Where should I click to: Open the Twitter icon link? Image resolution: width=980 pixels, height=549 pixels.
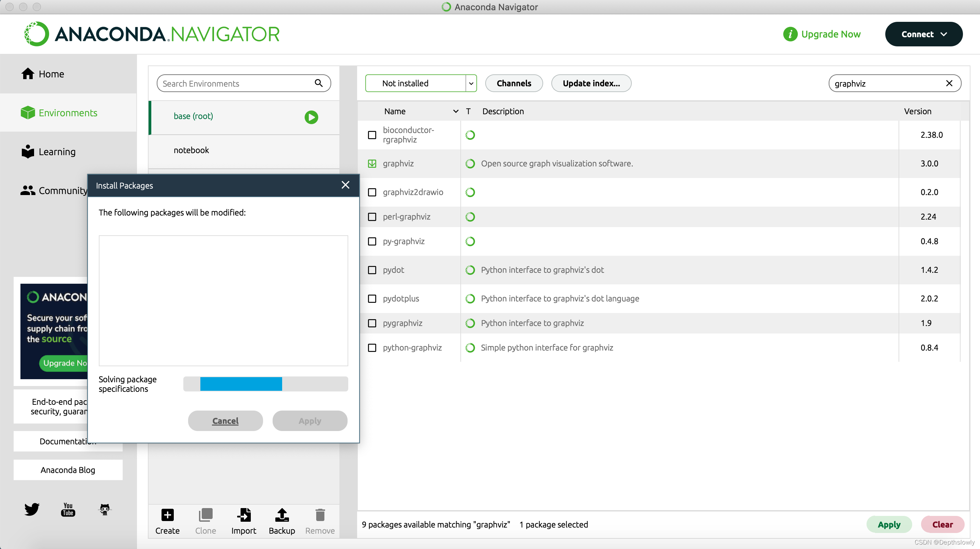point(32,509)
